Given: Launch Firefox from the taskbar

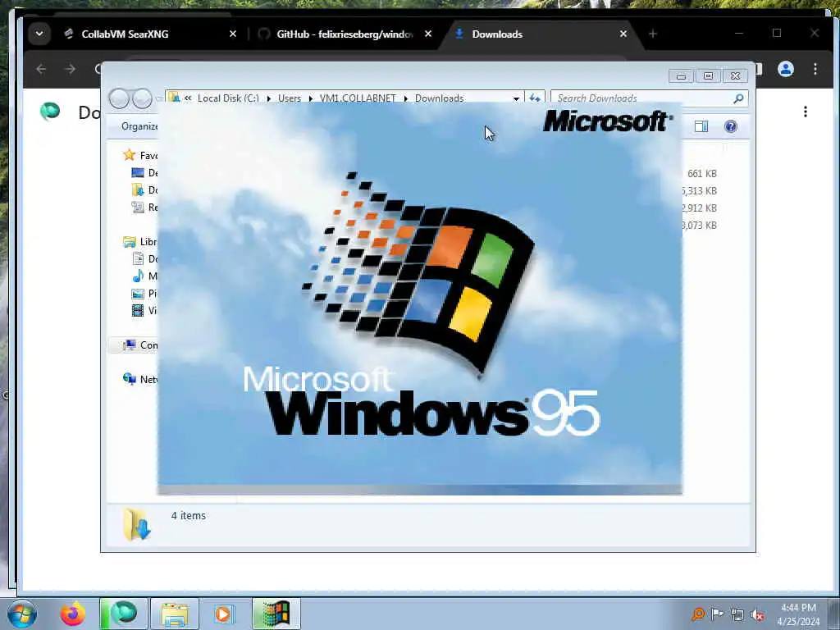Looking at the screenshot, I should click(x=72, y=614).
